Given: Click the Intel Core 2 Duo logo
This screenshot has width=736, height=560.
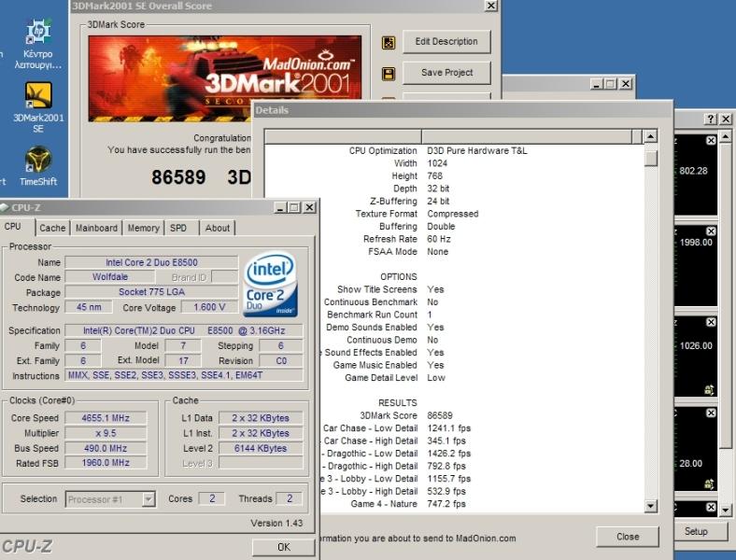Looking at the screenshot, I should [269, 285].
